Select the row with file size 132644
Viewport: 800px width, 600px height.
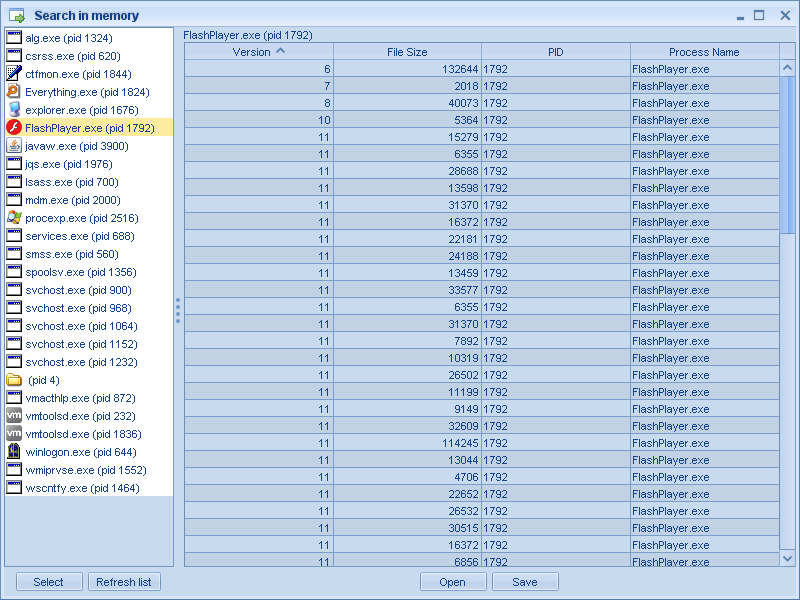coord(482,69)
